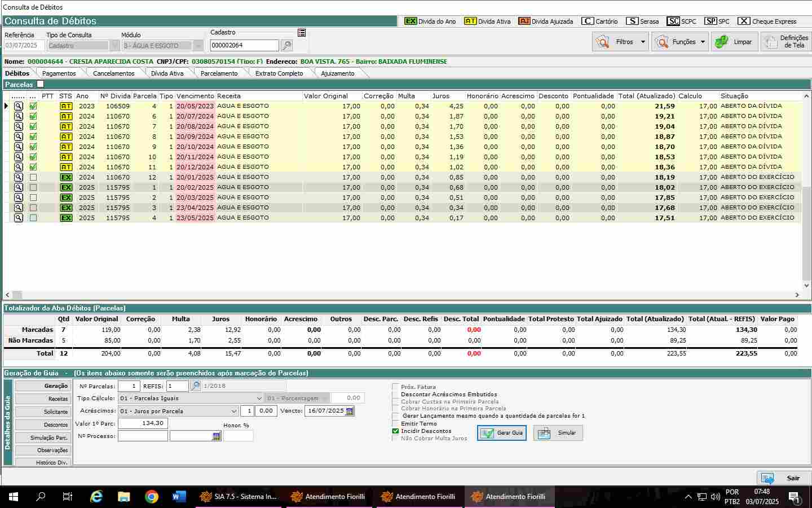
Task: Uncheck the Incidir Descontos checkbox
Action: pyautogui.click(x=395, y=431)
